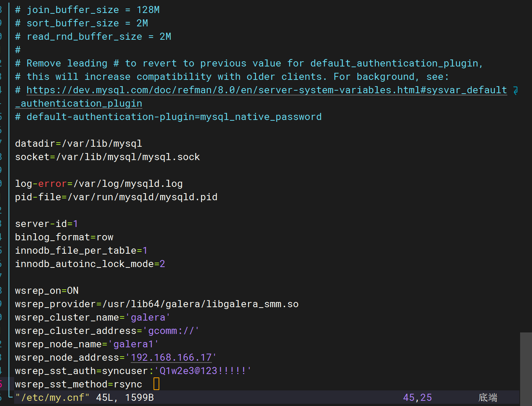Image resolution: width=532 pixels, height=406 pixels.
Task: Click the pid-file configuration line
Action: click(x=116, y=196)
